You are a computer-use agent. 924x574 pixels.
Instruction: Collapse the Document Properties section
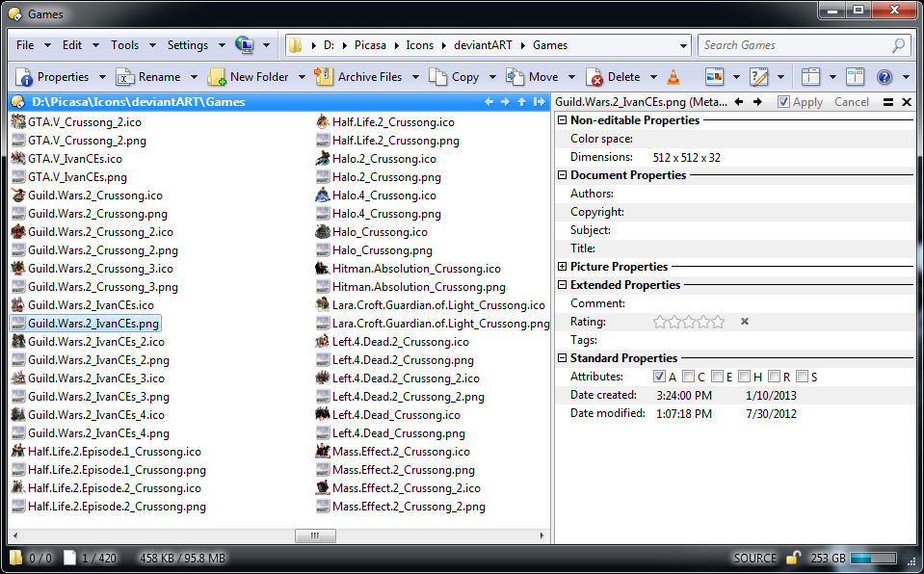point(562,175)
